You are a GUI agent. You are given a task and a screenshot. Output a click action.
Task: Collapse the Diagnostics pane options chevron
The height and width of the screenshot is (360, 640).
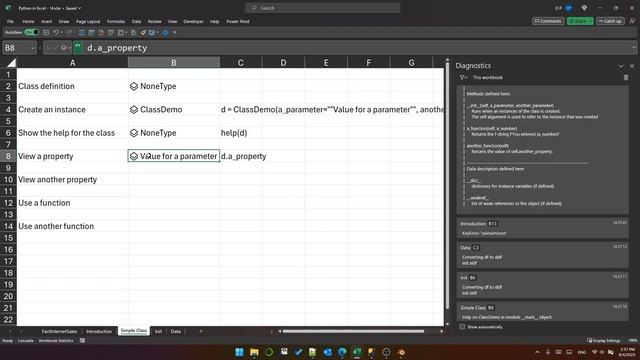point(621,66)
